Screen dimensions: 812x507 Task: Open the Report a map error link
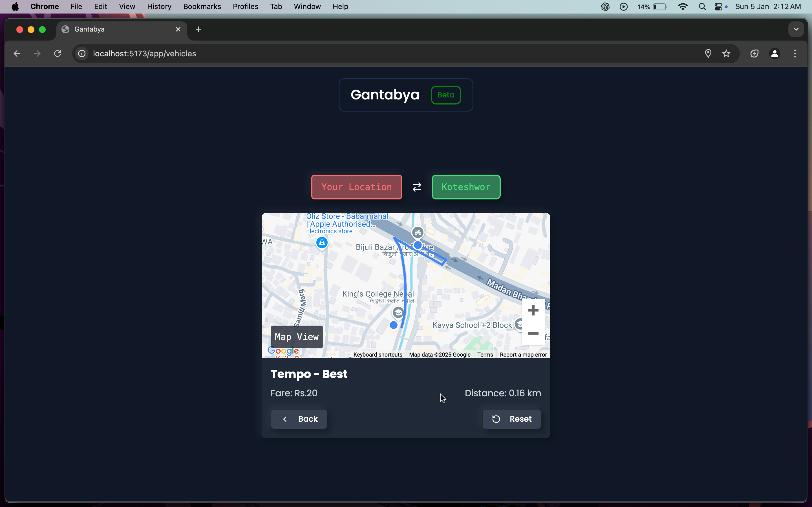(523, 354)
